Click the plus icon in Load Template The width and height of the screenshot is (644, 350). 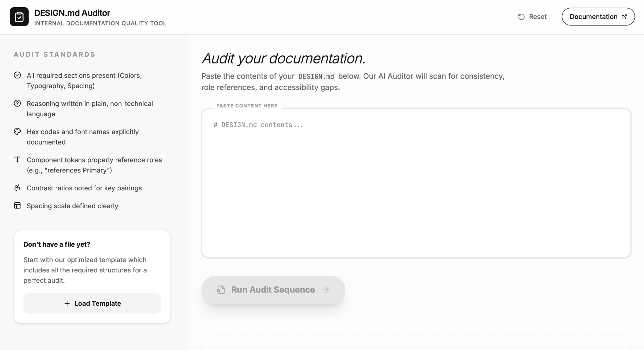[x=67, y=304]
